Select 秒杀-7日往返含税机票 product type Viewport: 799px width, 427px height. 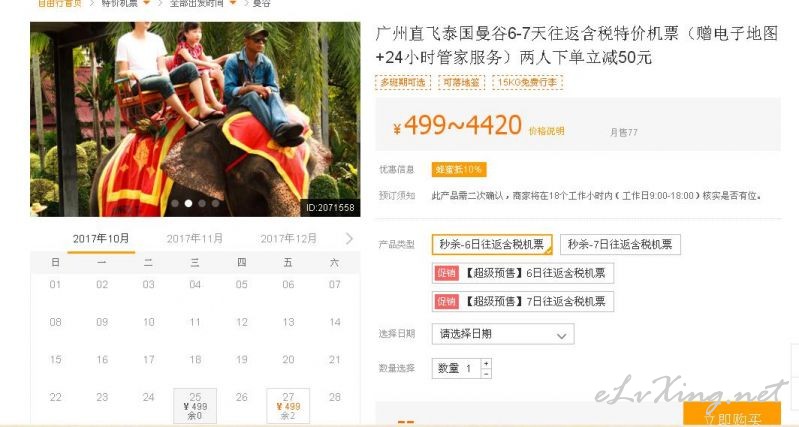[x=620, y=245]
